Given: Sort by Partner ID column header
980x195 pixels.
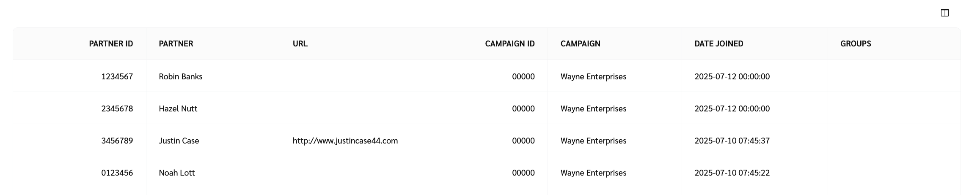Looking at the screenshot, I should tap(111, 44).
